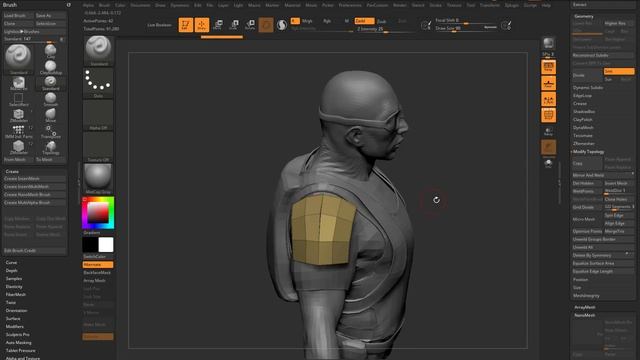Click Create NanoMesh Brush button

pyautogui.click(x=34, y=195)
